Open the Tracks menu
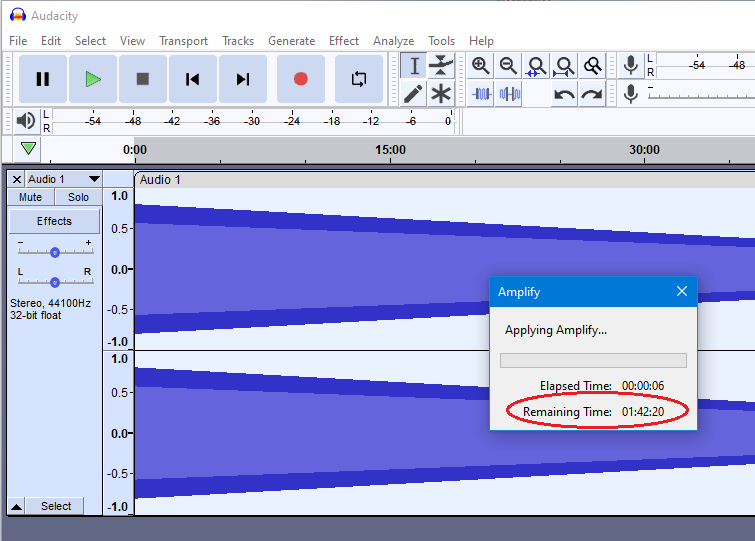755x541 pixels. 238,41
